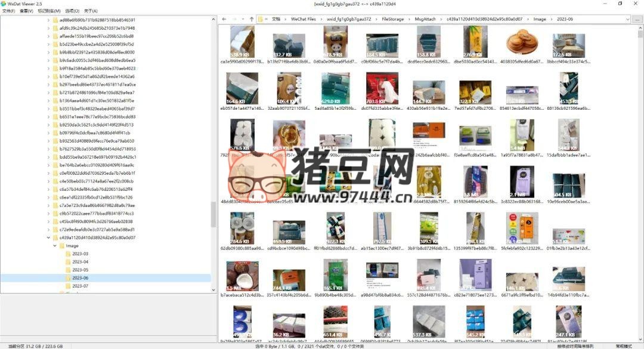Image resolution: width=644 pixels, height=349 pixels.
Task: Click the up-one-level arrow in address bar
Action: click(x=252, y=19)
